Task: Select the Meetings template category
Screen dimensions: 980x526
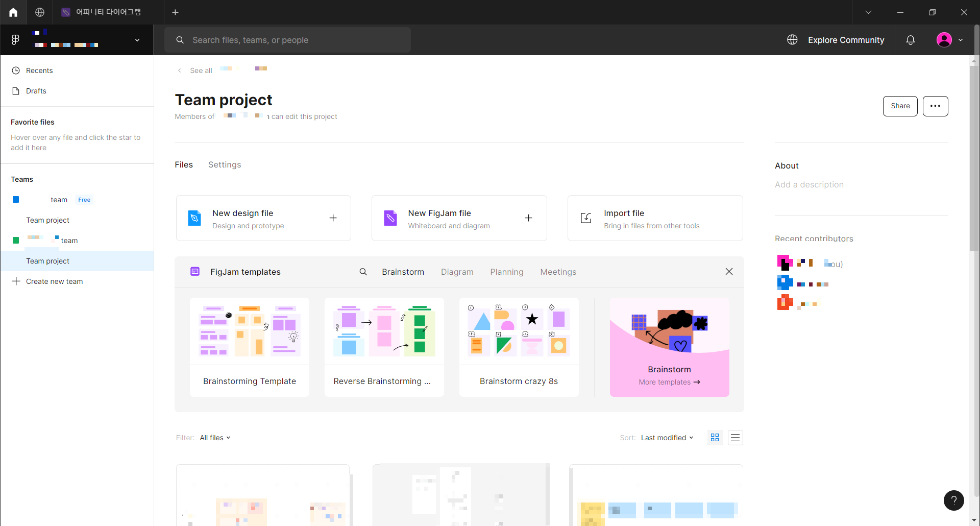Action: (558, 272)
